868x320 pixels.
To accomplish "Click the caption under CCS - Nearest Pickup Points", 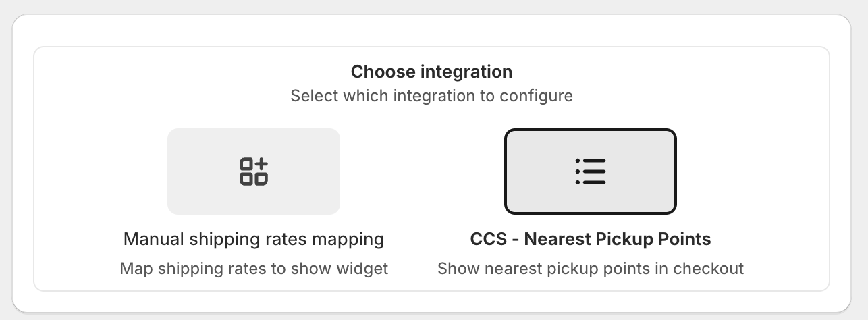I will pyautogui.click(x=591, y=269).
